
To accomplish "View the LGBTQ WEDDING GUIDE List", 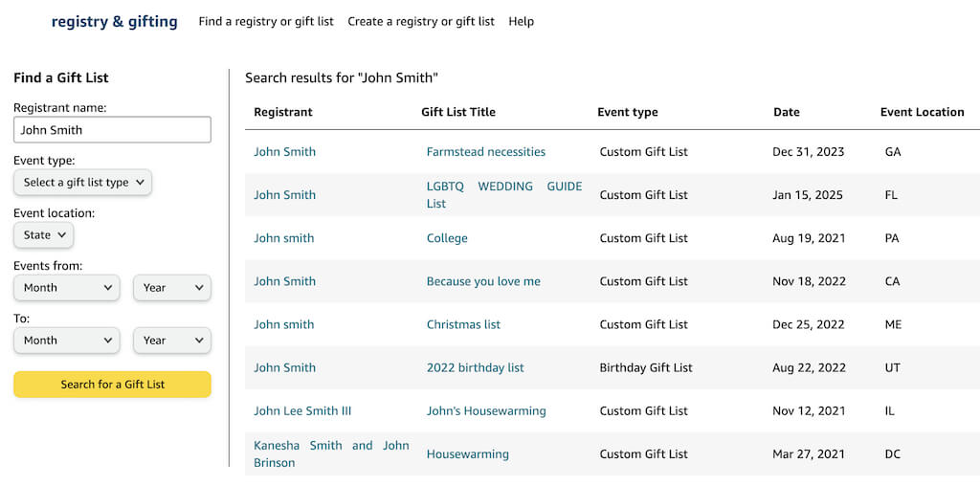I will [x=503, y=194].
